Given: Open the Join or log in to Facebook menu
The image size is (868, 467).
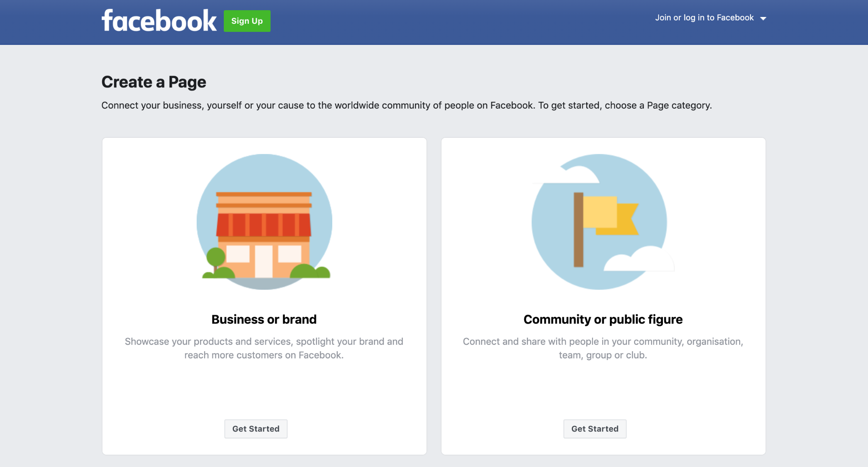Looking at the screenshot, I should [704, 18].
